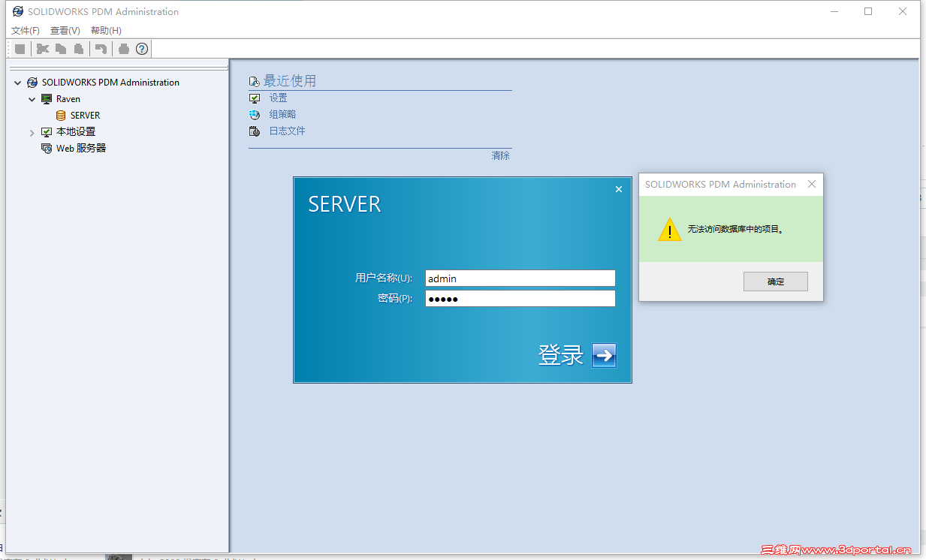
Task: Click the undo toolbar icon
Action: pyautogui.click(x=101, y=49)
